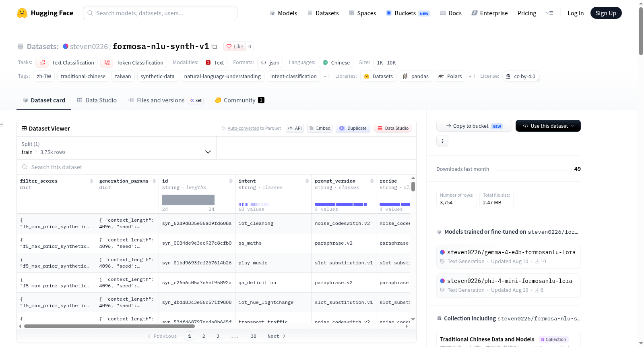This screenshot has width=644, height=347.
Task: Open Docs in top navigation
Action: point(450,13)
